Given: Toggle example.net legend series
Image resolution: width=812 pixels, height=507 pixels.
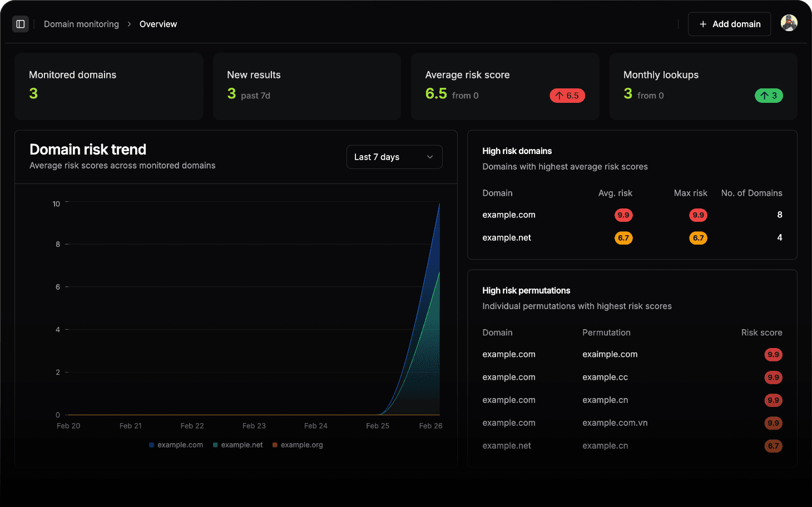Looking at the screenshot, I should tap(237, 445).
